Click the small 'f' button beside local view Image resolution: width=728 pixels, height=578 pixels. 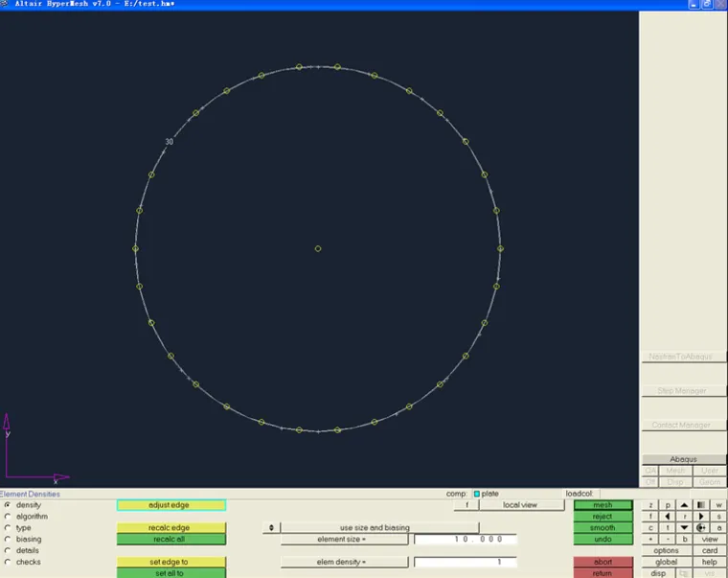coord(466,505)
